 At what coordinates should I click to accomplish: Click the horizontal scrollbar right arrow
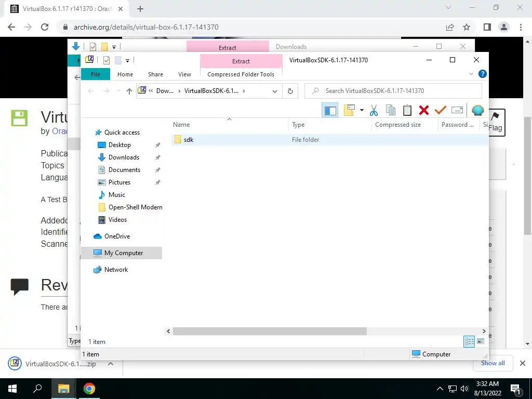(484, 331)
